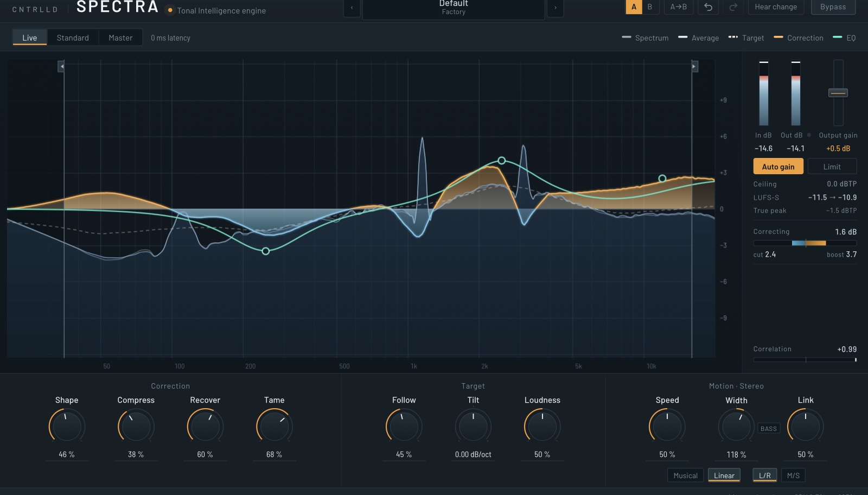The width and height of the screenshot is (868, 495).
Task: Select the EQ node near 2k
Action: point(502,161)
